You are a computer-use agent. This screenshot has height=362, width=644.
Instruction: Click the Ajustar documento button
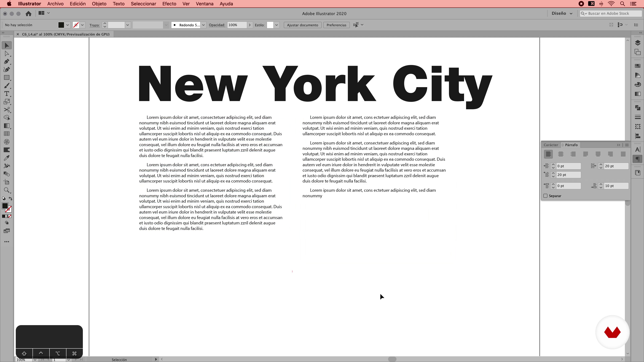click(x=303, y=25)
